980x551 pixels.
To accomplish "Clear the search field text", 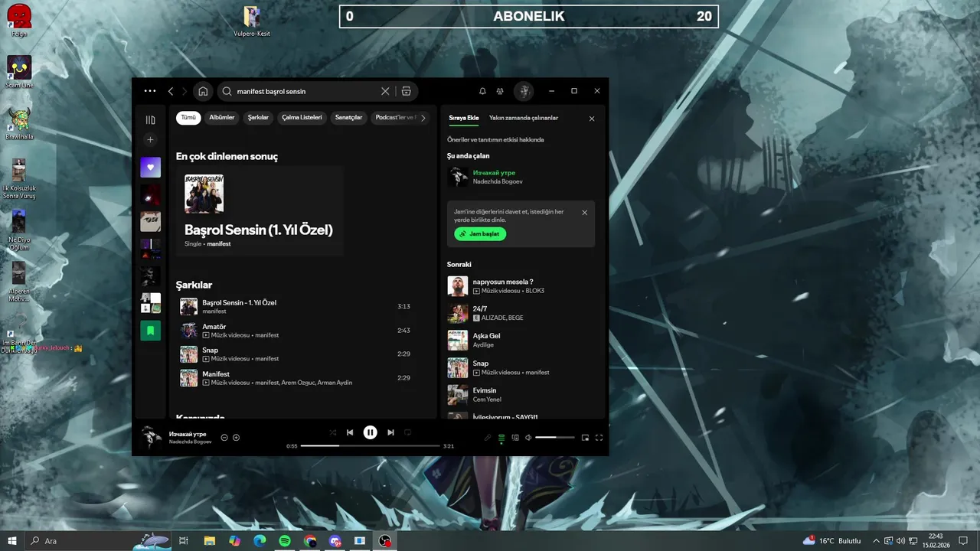I will (385, 91).
